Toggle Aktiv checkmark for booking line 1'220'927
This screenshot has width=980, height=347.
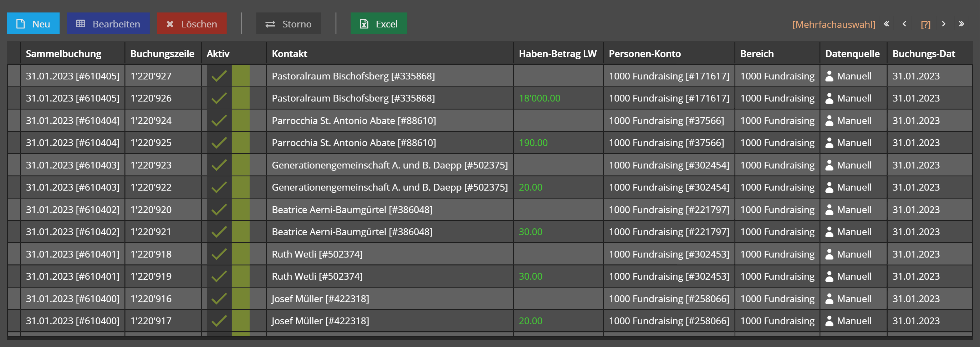(219, 76)
